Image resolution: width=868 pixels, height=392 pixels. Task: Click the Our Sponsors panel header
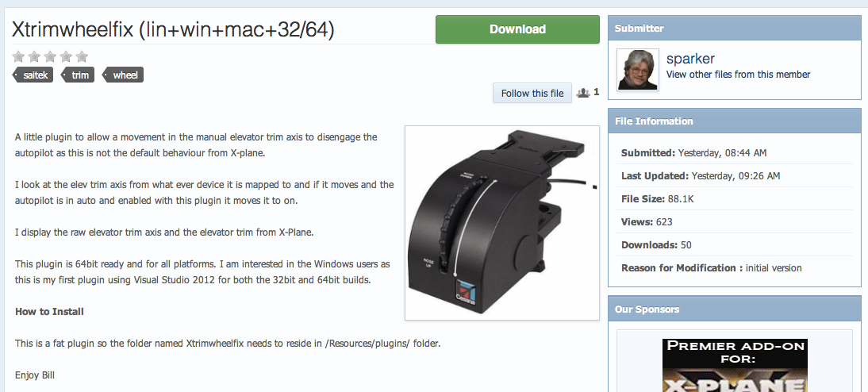[x=735, y=309]
